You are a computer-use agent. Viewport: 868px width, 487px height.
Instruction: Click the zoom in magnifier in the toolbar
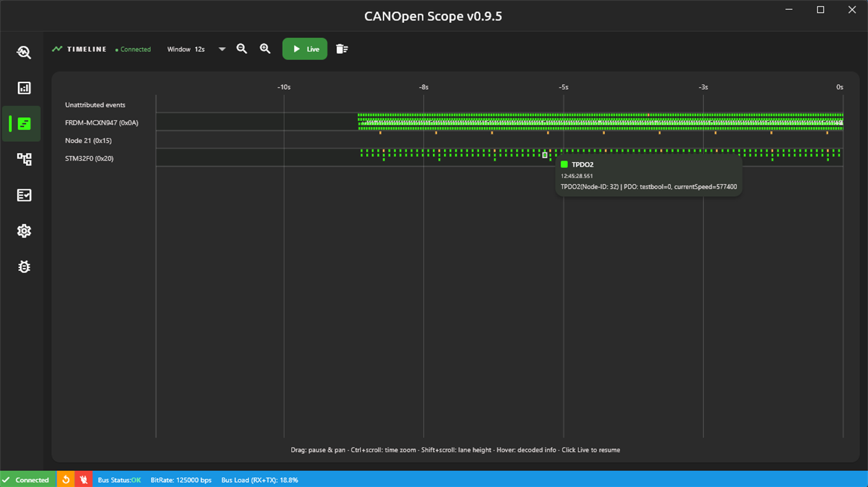[x=265, y=49]
